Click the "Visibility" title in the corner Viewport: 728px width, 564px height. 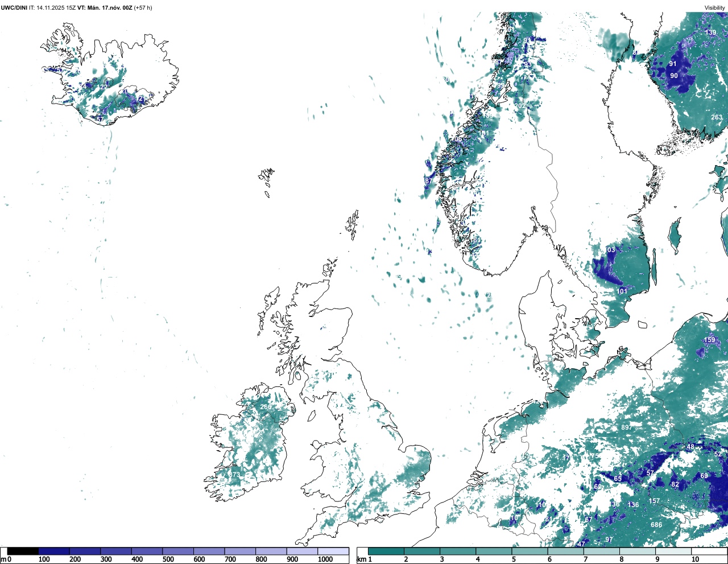pyautogui.click(x=715, y=8)
